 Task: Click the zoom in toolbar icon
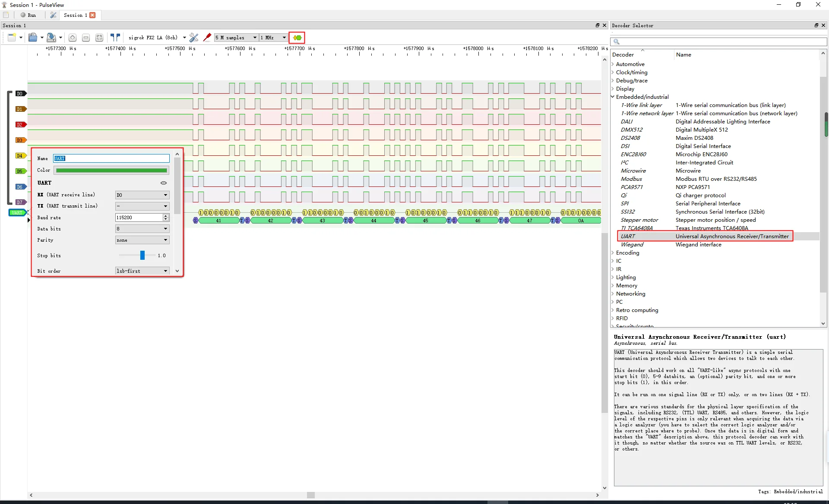click(x=73, y=38)
